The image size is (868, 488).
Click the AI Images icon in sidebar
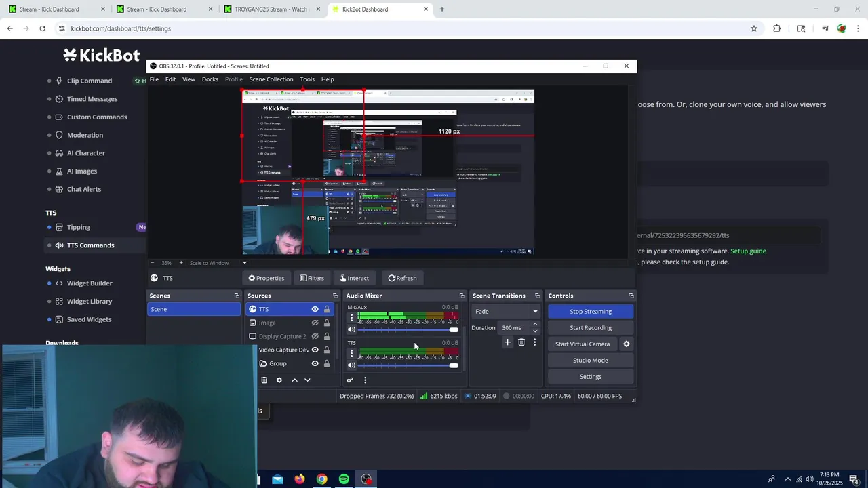pos(60,171)
